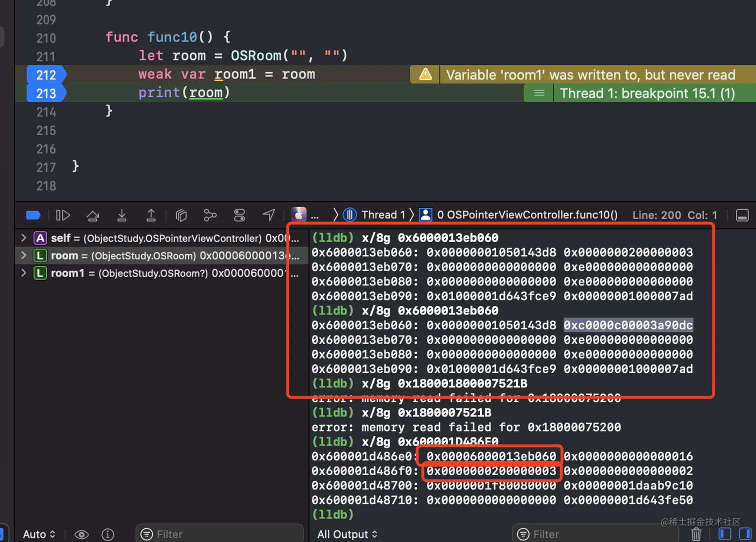Click the lldb prompt at console bottom
Viewport: 756px width, 542px height.
click(332, 514)
